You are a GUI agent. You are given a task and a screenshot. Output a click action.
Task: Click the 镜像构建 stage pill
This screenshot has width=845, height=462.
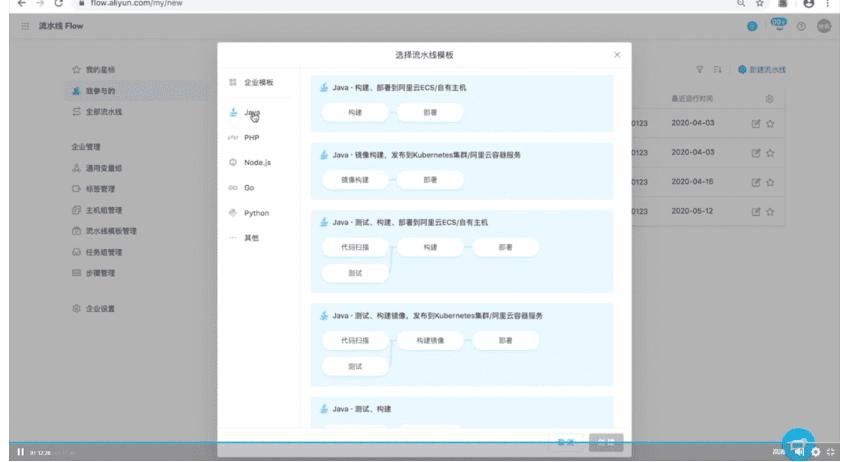tap(355, 180)
